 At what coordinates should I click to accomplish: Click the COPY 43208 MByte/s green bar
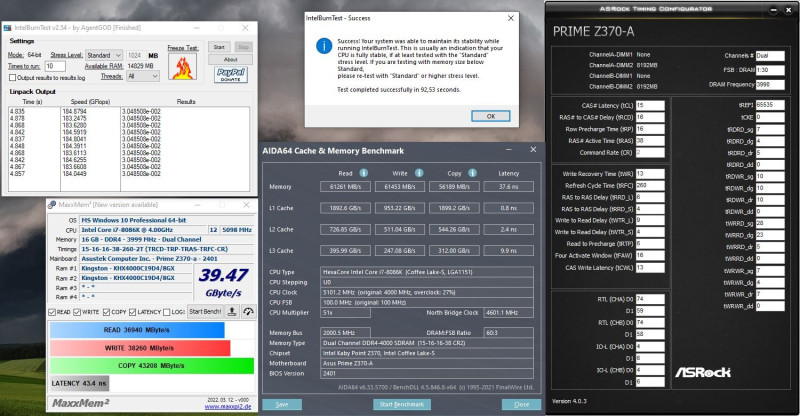(x=152, y=366)
